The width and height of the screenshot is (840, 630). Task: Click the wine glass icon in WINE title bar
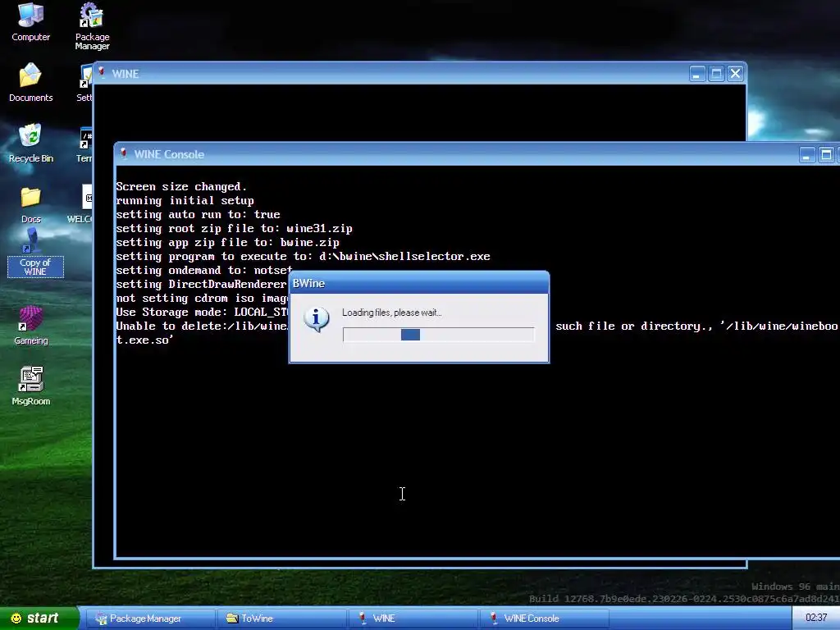[x=102, y=73]
